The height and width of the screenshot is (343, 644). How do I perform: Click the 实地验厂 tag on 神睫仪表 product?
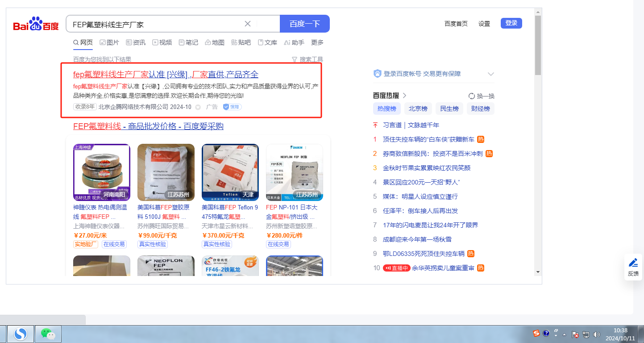point(86,244)
